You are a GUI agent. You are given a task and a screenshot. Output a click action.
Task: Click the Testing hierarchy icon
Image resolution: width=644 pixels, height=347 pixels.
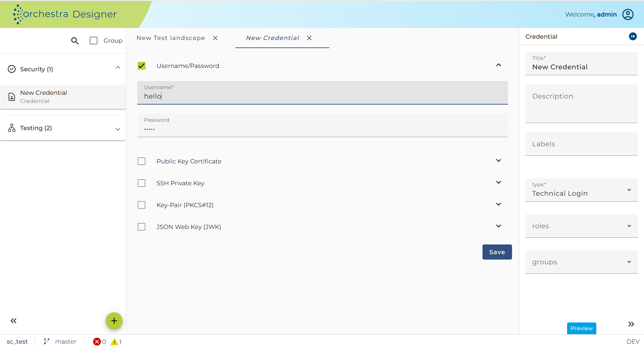click(x=12, y=128)
